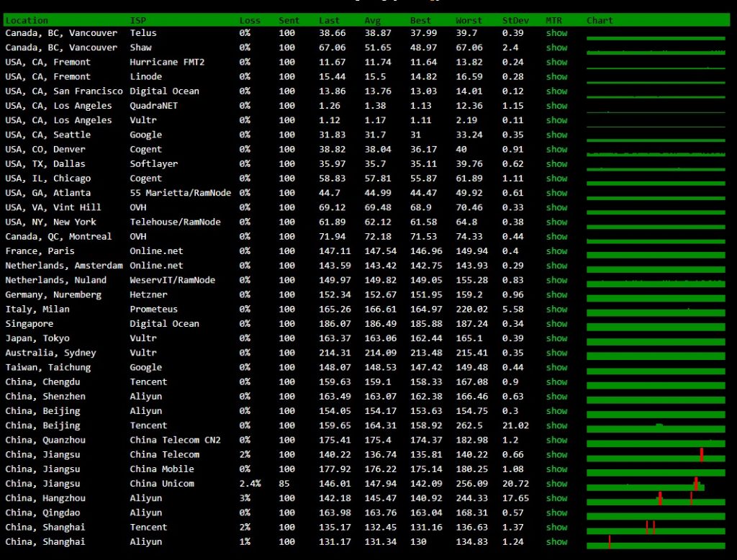Select StDev value '21.02' in the Tencent Beijing row
Image resolution: width=737 pixels, height=560 pixels.
(x=515, y=425)
